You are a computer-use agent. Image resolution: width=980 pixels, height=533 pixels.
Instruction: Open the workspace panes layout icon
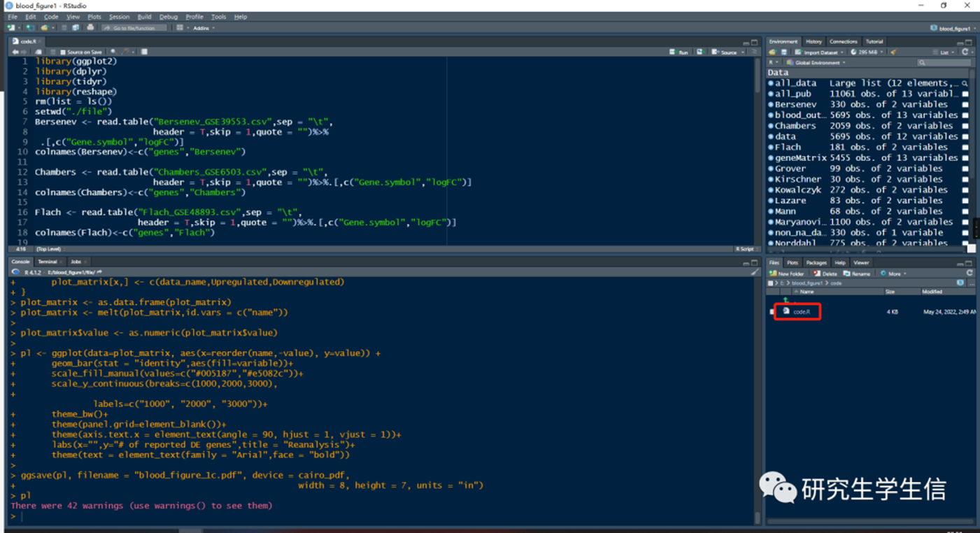[x=180, y=28]
